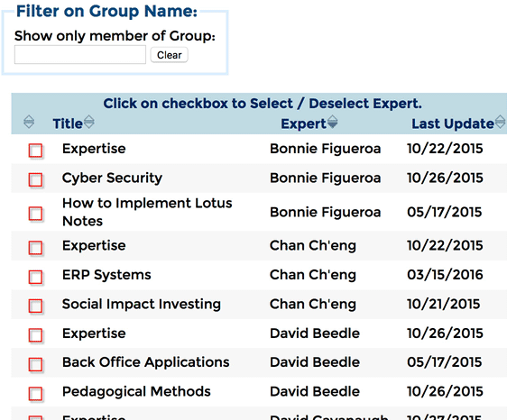Focus the group name filter text field
Viewport: 507px width, 420px height.
80,55
